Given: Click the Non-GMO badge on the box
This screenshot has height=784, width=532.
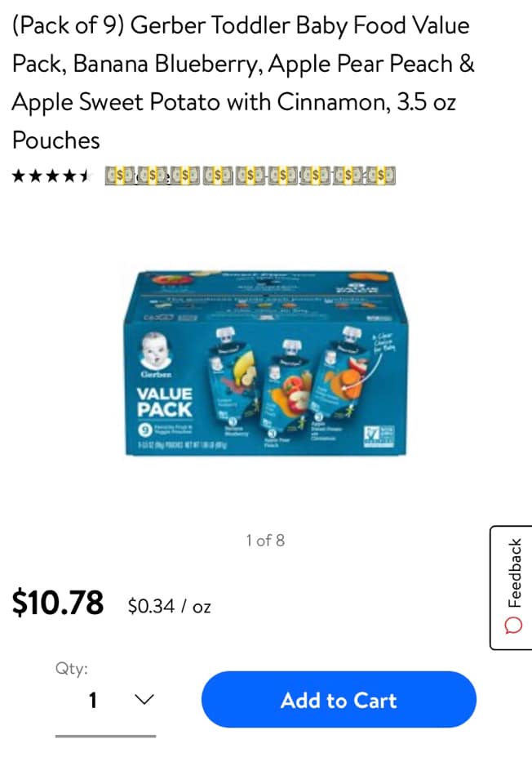Looking at the screenshot, I should pos(379,436).
